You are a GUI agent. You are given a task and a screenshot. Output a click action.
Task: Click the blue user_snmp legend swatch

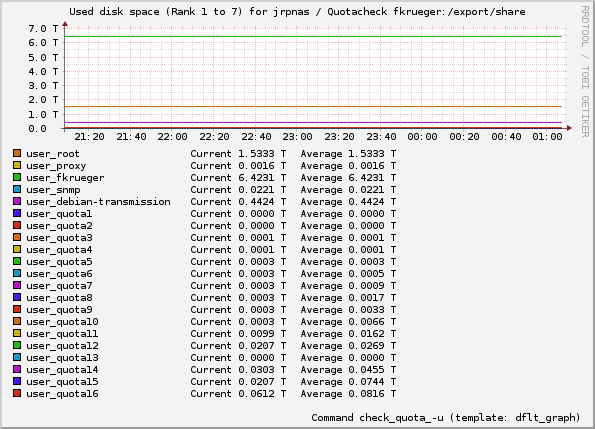pos(17,189)
